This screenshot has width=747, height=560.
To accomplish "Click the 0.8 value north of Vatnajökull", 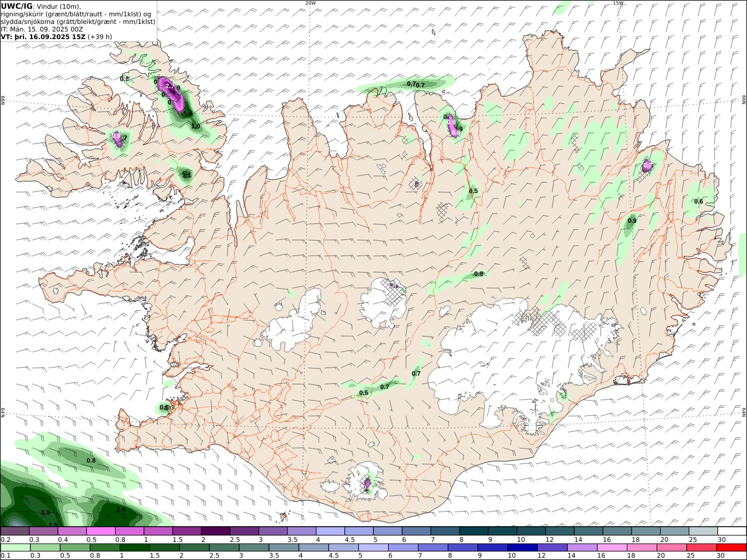I will pyautogui.click(x=479, y=274).
